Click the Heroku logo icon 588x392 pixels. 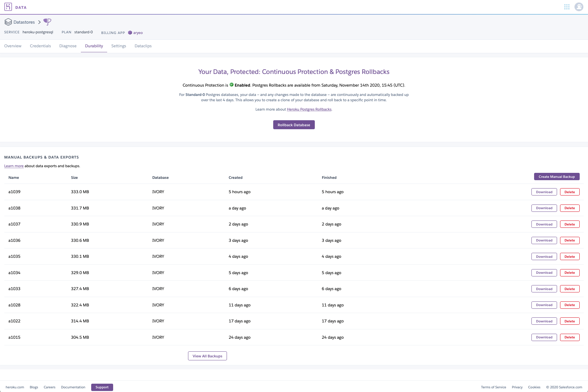8,7
